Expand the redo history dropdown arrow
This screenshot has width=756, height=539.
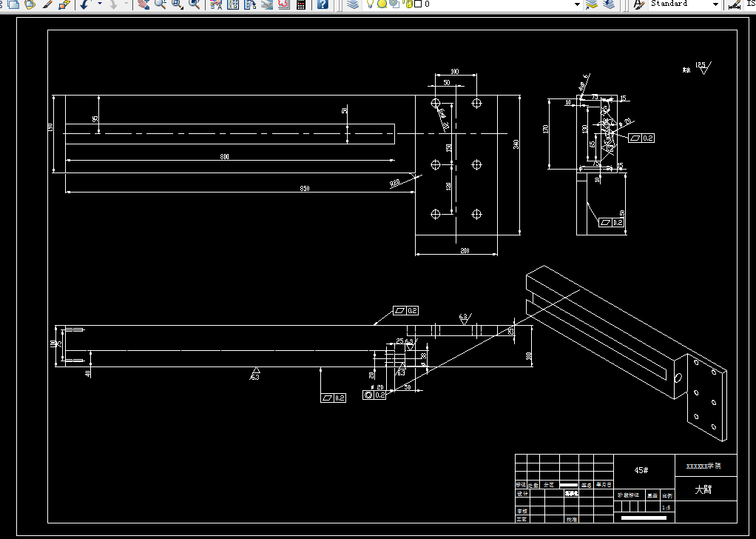[126, 4]
